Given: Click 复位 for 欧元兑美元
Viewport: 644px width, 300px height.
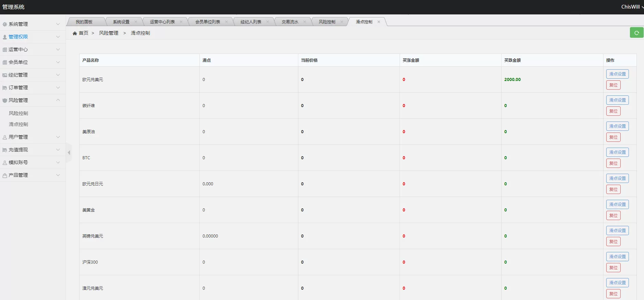Looking at the screenshot, I should point(613,85).
